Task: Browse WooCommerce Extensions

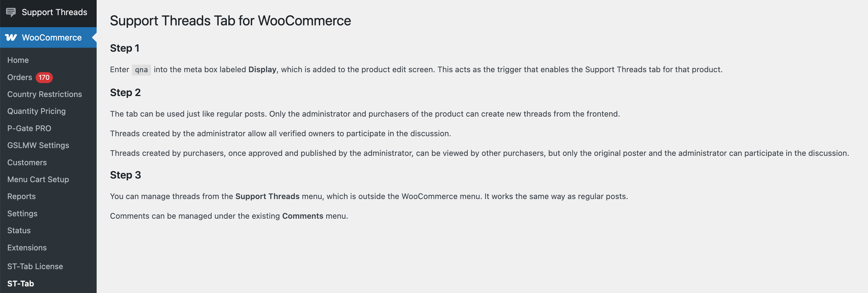Action: (x=27, y=247)
